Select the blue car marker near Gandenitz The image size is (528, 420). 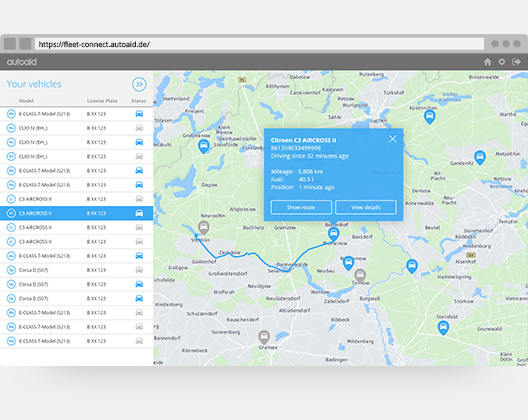coord(480,157)
